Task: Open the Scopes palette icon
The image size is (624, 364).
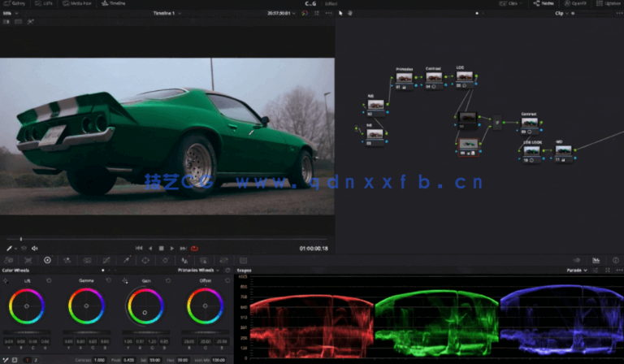Action: coord(596,261)
